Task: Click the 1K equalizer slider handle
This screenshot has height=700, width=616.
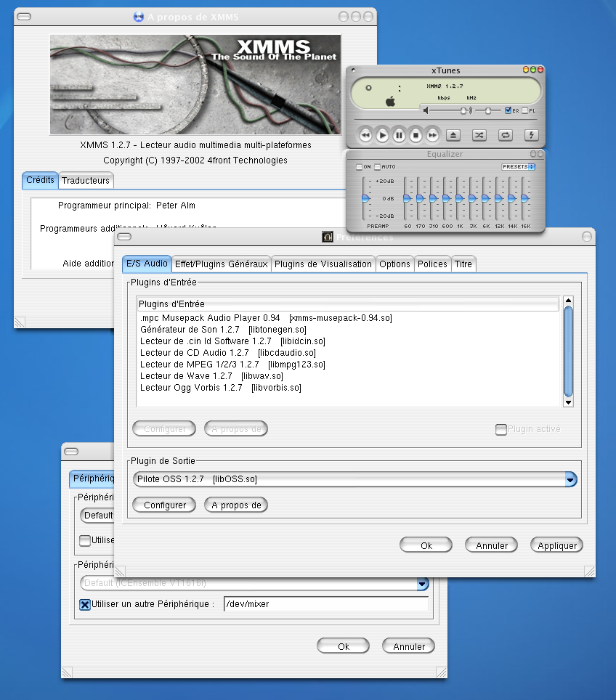Action: point(459,198)
